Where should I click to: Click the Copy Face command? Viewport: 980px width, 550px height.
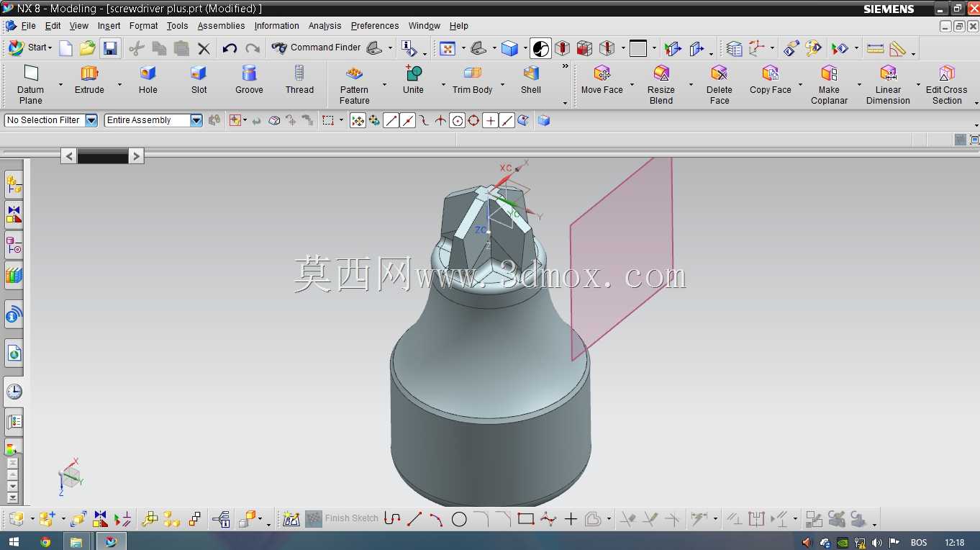coord(771,79)
